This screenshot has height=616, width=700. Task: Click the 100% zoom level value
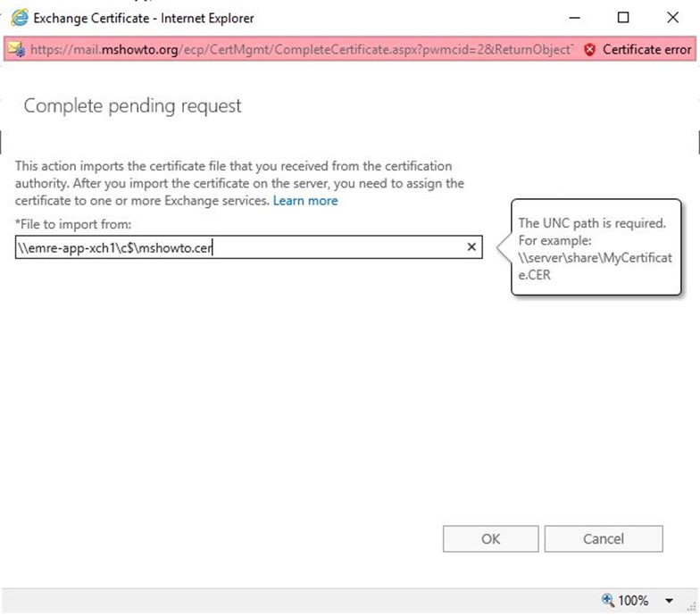pyautogui.click(x=633, y=601)
